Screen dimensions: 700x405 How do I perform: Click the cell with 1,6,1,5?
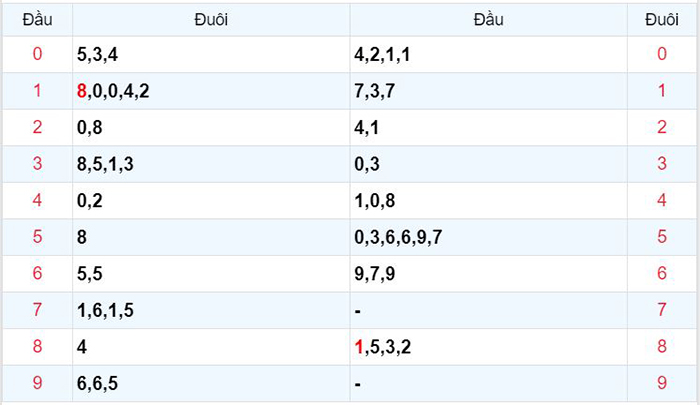[x=211, y=310]
